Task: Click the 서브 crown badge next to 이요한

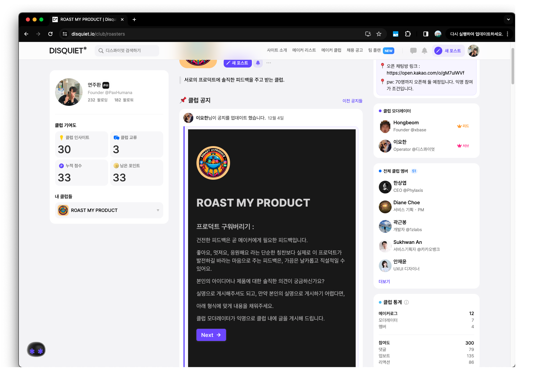Action: click(463, 146)
